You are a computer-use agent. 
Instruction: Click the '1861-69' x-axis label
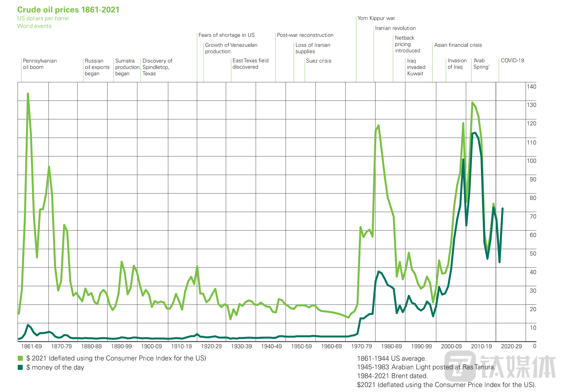coord(31,346)
